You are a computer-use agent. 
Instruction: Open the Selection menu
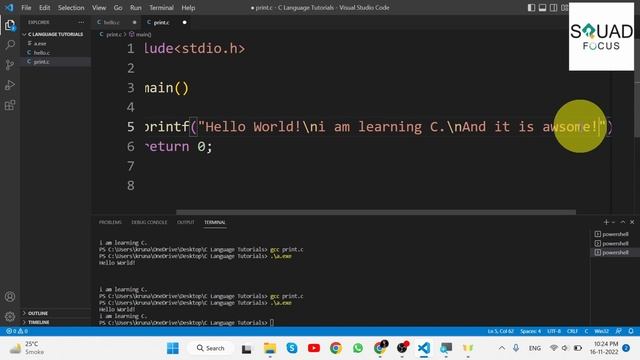[x=71, y=8]
